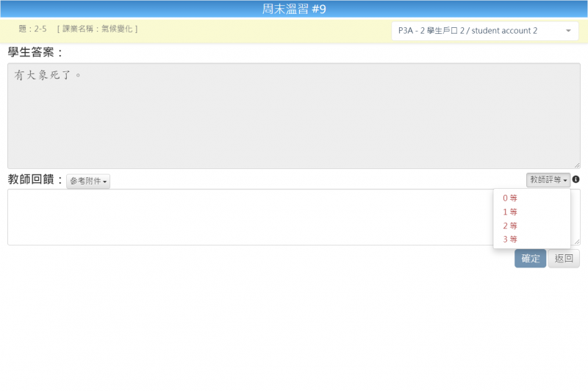
Task: Click the 題：2-5 question number label
Action: [32, 29]
